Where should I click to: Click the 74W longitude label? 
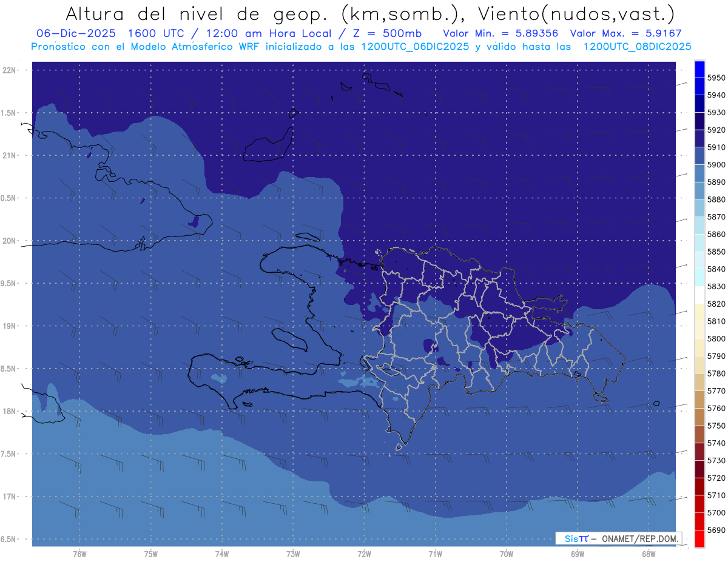pos(222,554)
